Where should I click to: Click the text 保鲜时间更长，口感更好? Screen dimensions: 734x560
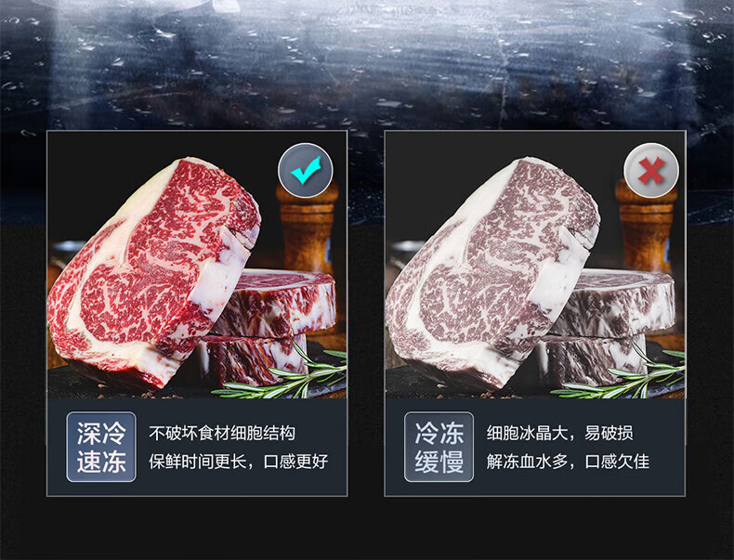pyautogui.click(x=238, y=462)
